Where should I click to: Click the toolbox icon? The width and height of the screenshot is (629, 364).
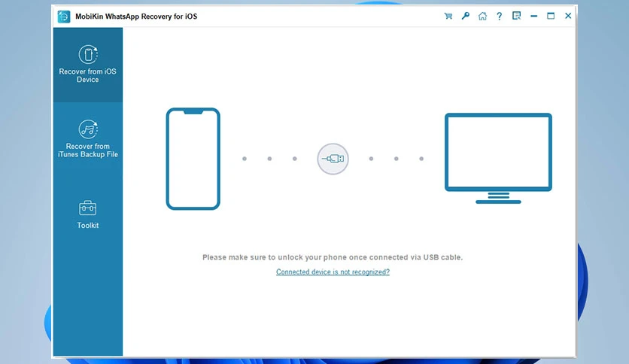(x=88, y=208)
